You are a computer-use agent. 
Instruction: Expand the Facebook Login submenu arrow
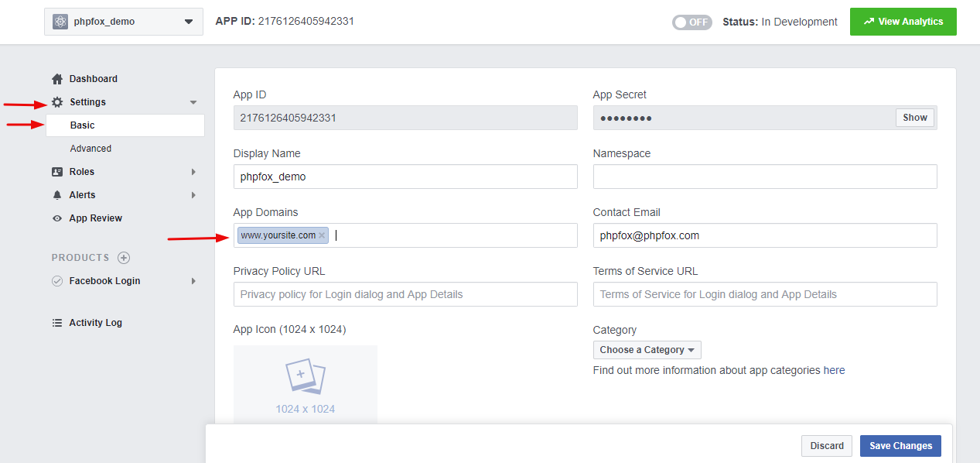(193, 281)
